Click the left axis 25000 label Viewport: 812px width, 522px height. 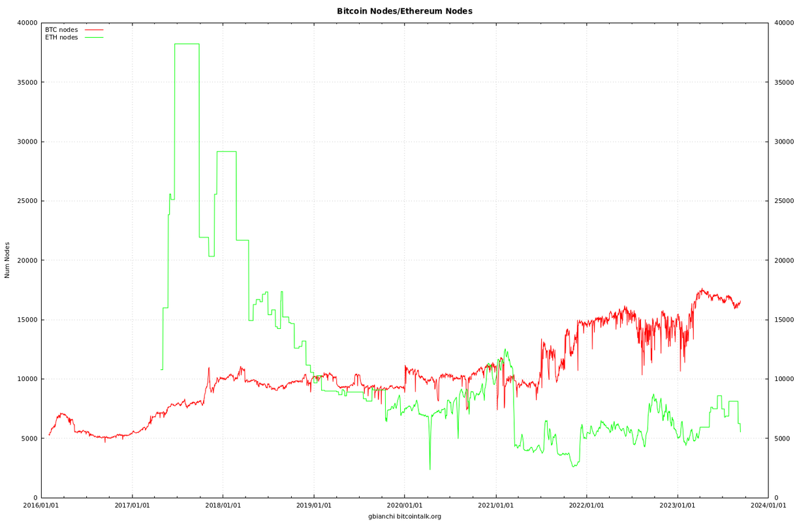coord(27,201)
